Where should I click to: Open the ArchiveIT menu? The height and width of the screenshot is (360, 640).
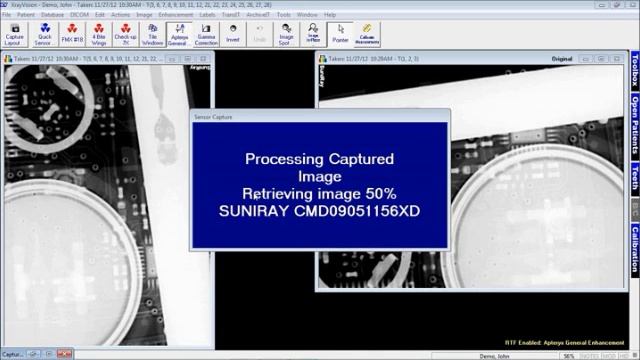[x=258, y=15]
